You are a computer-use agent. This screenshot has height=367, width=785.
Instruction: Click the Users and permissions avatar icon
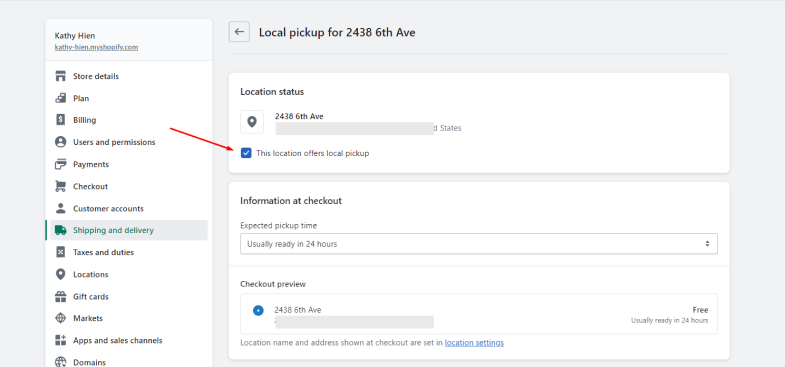(61, 142)
